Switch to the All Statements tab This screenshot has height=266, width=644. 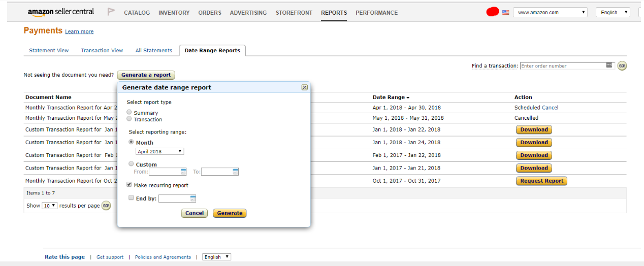click(x=153, y=50)
